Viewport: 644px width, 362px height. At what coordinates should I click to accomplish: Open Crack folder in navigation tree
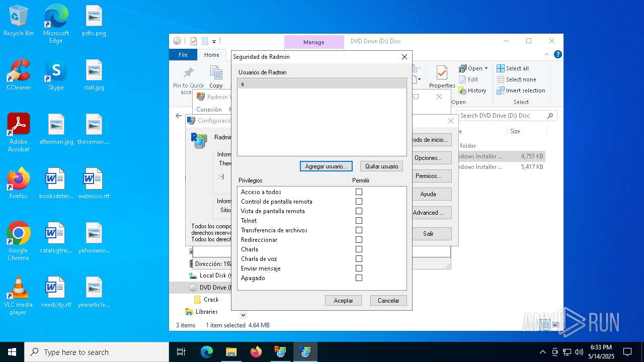[x=206, y=300]
